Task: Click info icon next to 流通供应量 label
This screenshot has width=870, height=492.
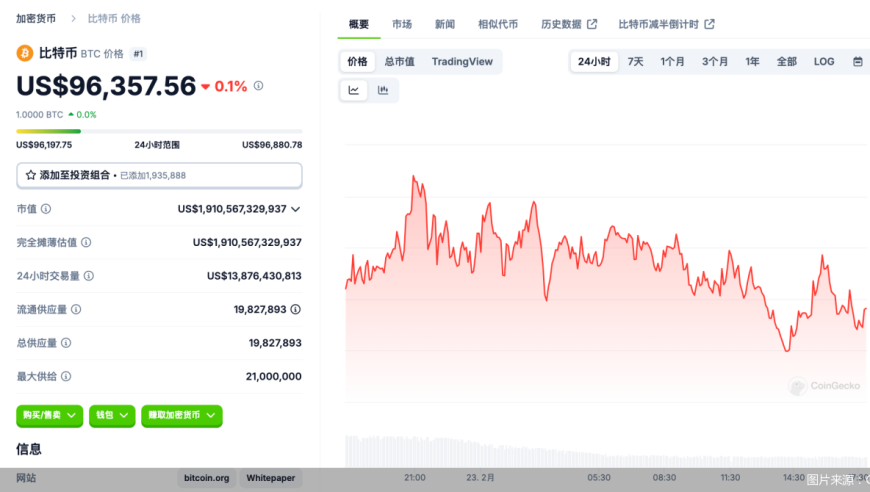Action: click(x=76, y=309)
